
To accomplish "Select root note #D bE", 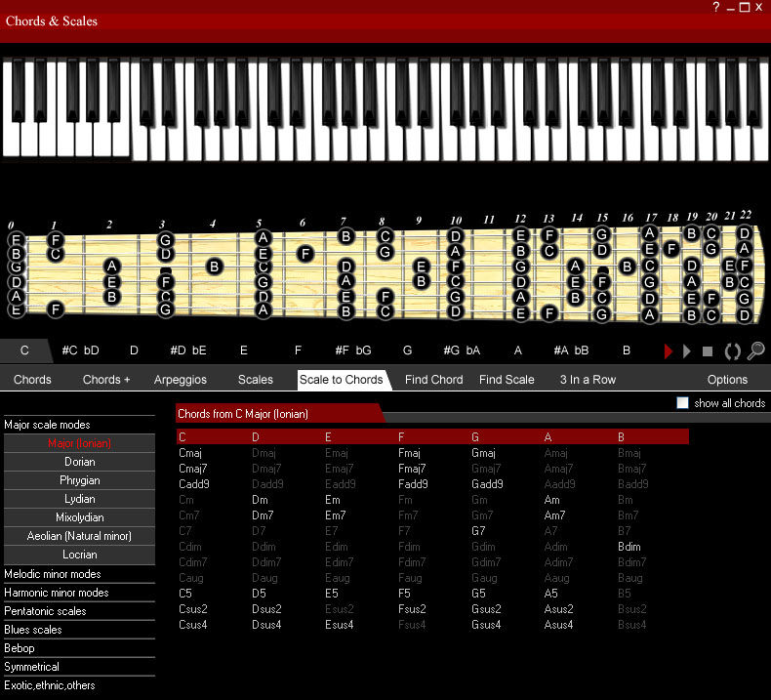I will (187, 350).
